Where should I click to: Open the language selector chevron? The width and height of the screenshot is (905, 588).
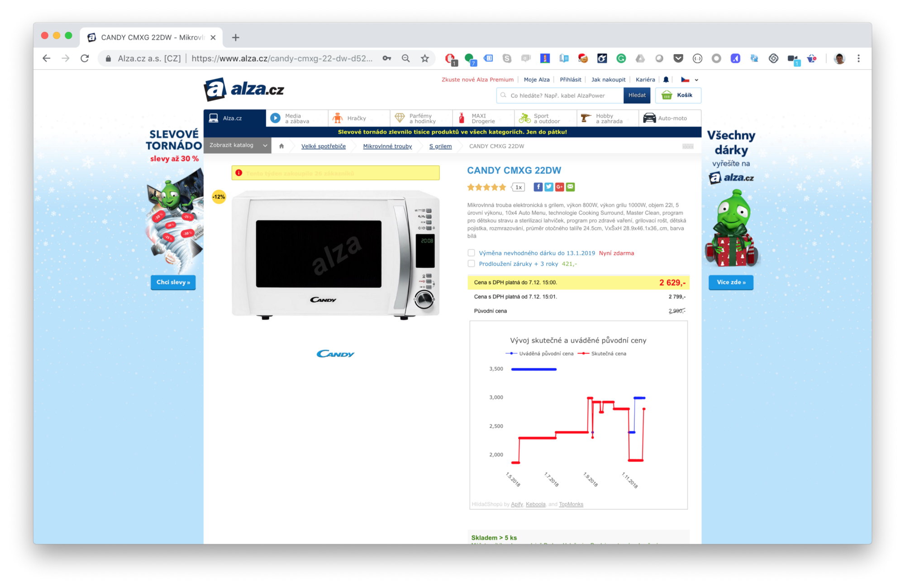point(696,79)
